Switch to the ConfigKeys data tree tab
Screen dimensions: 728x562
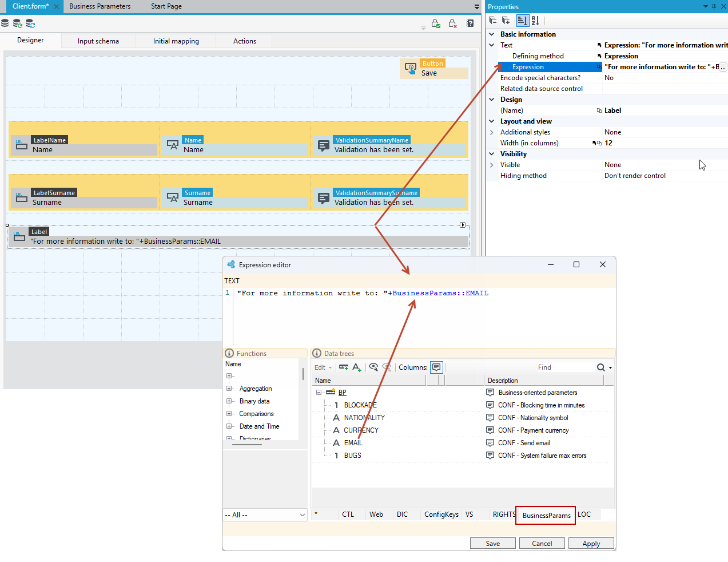click(441, 514)
